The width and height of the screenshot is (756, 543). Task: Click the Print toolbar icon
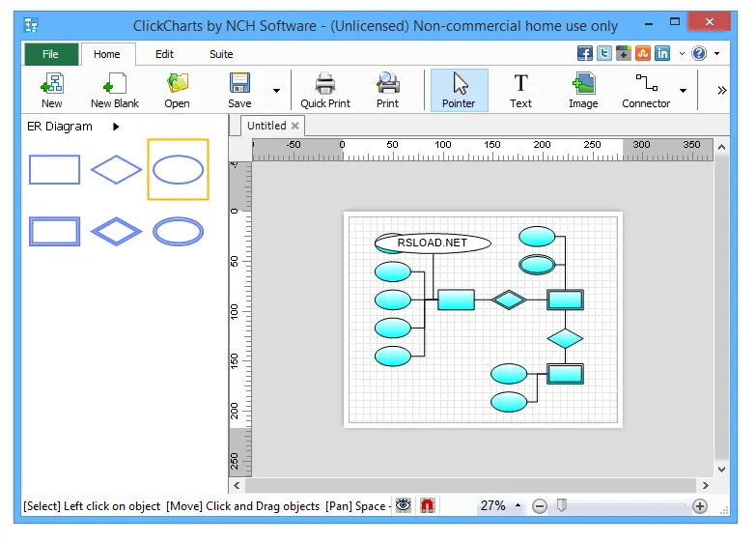(387, 90)
